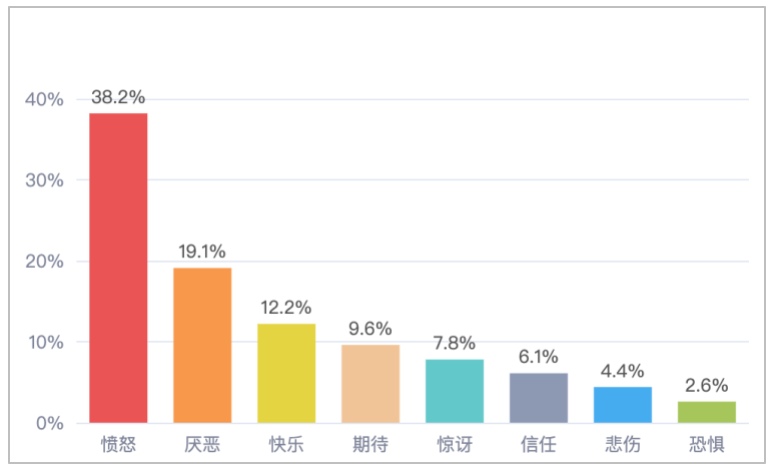Click the red 愤怒 bar
Image resolution: width=774 pixels, height=472 pixels.
coord(118,267)
